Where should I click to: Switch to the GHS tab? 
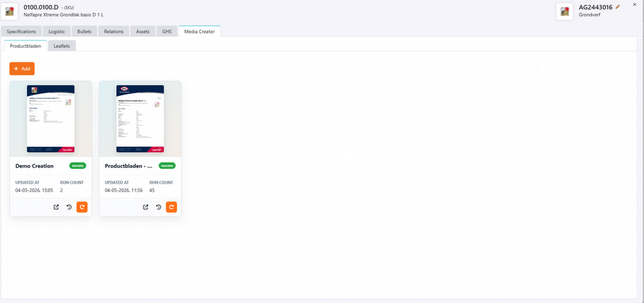(167, 32)
